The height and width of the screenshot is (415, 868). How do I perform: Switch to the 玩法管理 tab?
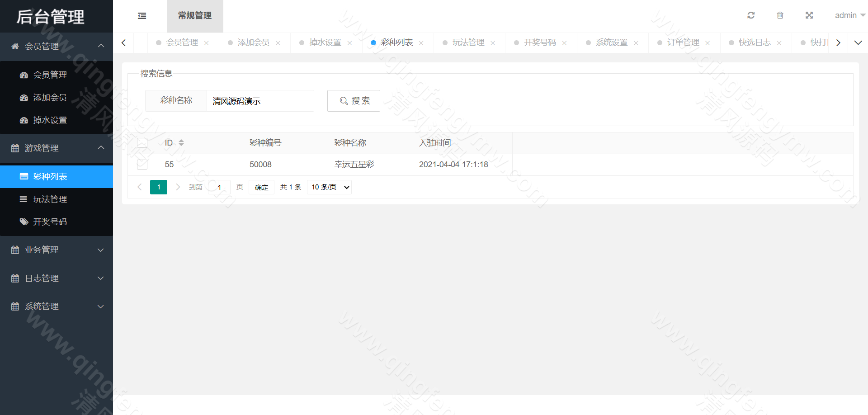(x=468, y=42)
